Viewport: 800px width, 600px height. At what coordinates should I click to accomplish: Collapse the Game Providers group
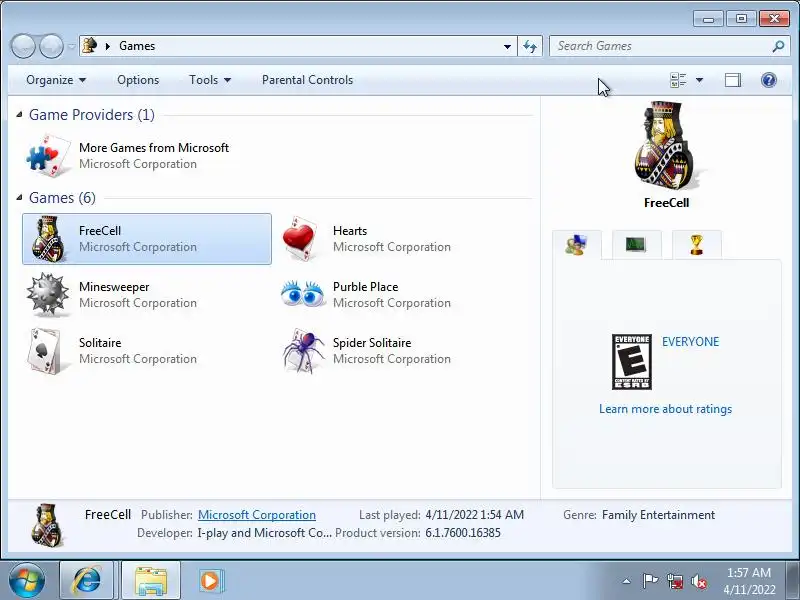[19, 114]
